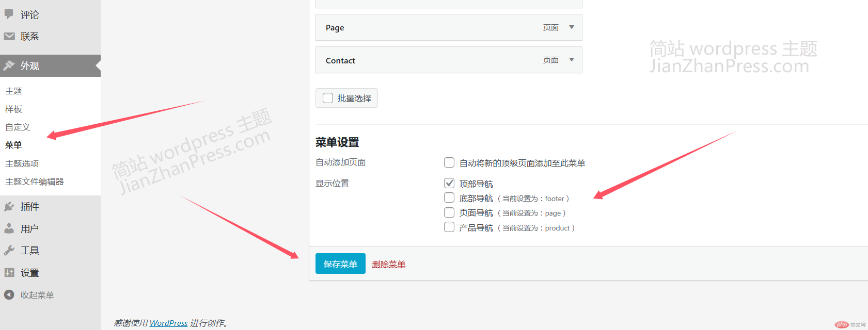Click the 当前设置为：footer note

click(533, 199)
